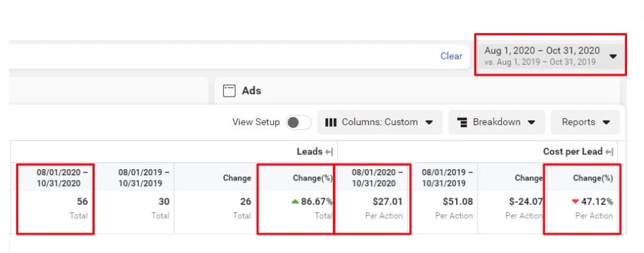This screenshot has height=253, width=644.
Task: Select the Leads 30 total value
Action: pyautogui.click(x=164, y=202)
